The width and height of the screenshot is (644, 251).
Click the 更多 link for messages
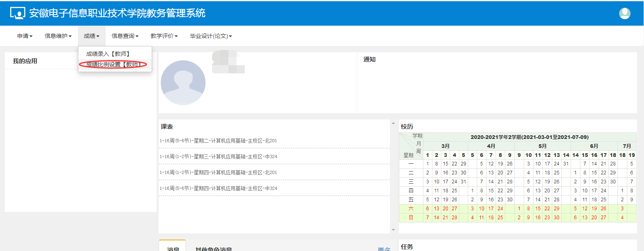[x=384, y=249]
